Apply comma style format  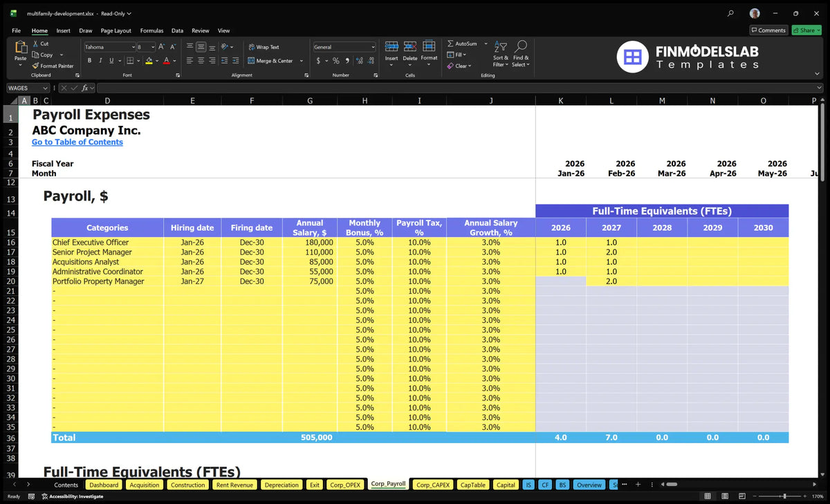pyautogui.click(x=347, y=61)
